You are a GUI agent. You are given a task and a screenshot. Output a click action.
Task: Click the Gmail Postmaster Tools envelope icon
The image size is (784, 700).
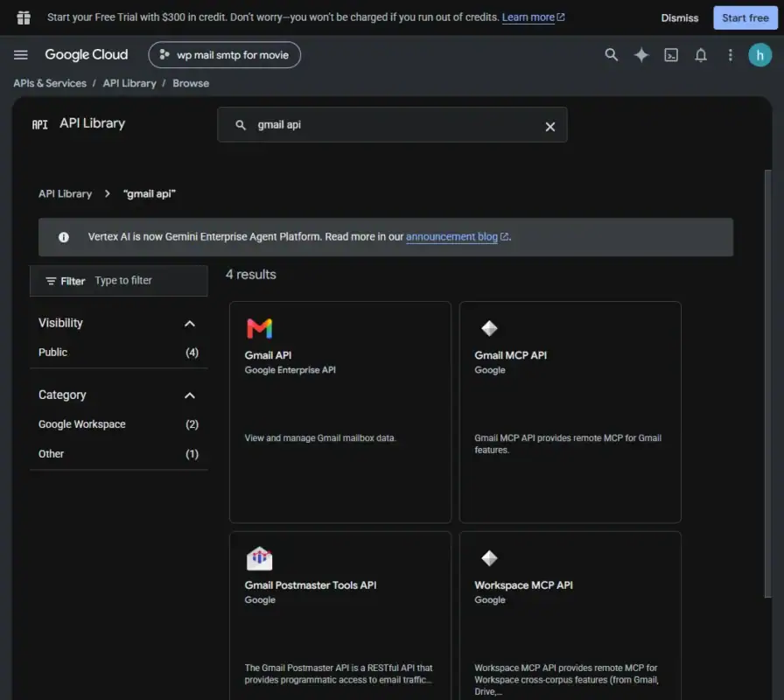point(260,558)
